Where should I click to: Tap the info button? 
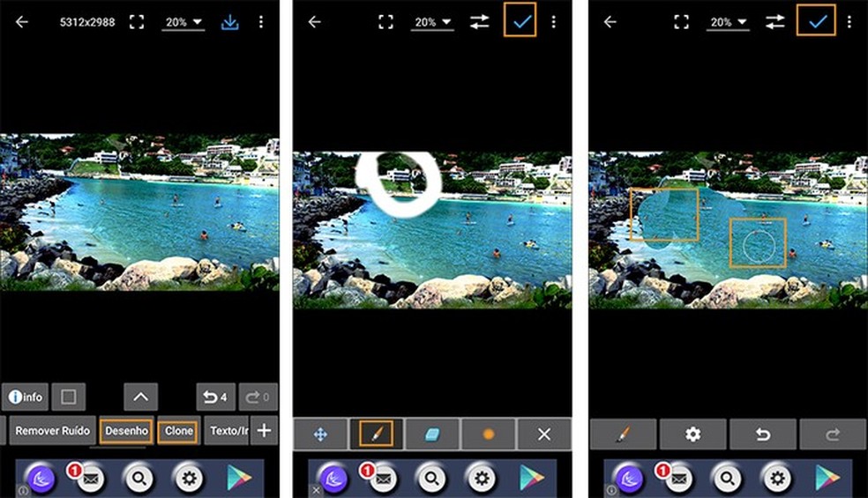[26, 397]
